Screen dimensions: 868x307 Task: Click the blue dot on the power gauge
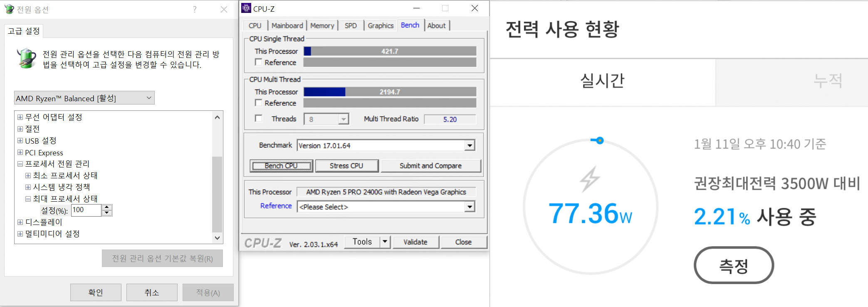tap(599, 140)
